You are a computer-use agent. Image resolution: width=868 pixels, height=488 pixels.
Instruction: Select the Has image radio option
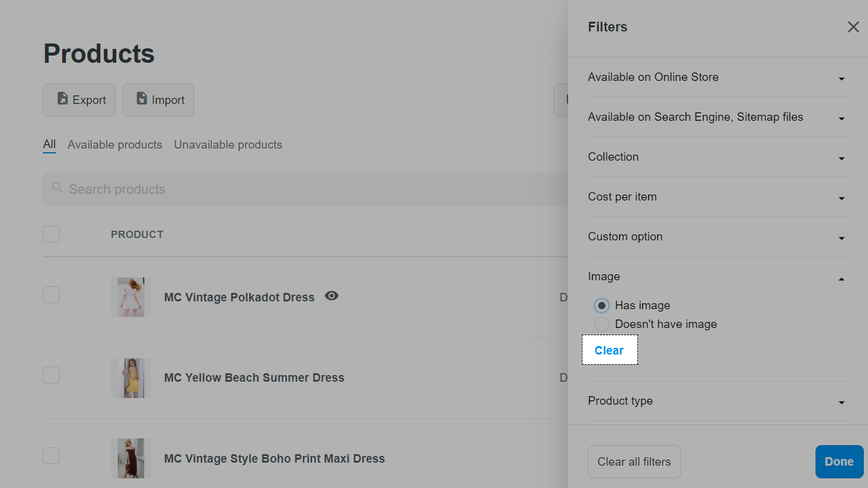click(x=601, y=306)
